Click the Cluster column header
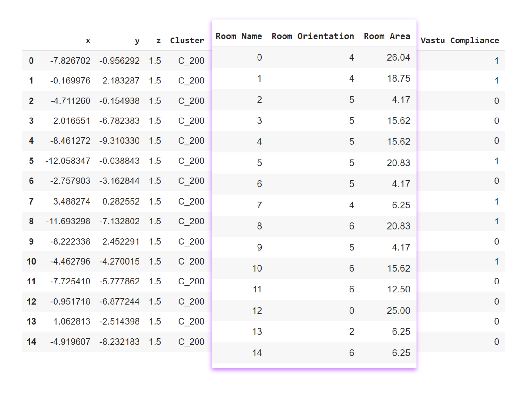Viewport: 532px width, 410px height. 187,40
